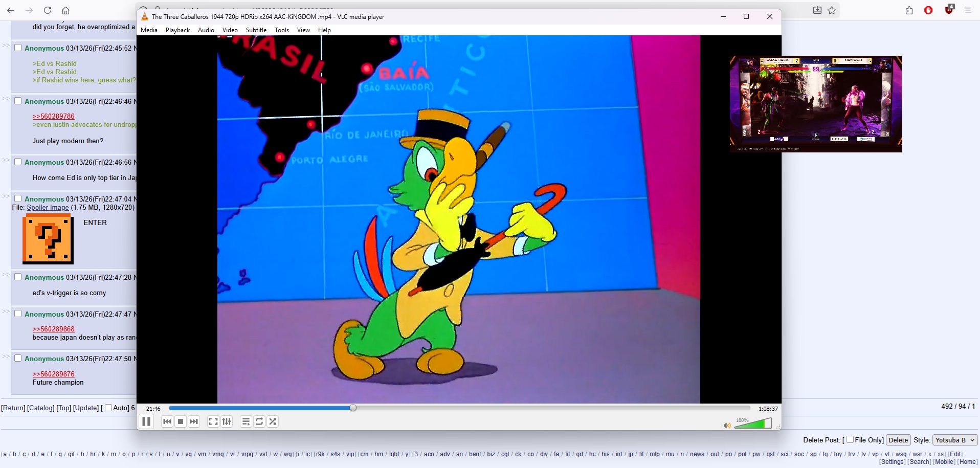Image resolution: width=980 pixels, height=468 pixels.
Task: Click the VLC elapsed time 21:46
Action: pyautogui.click(x=153, y=409)
